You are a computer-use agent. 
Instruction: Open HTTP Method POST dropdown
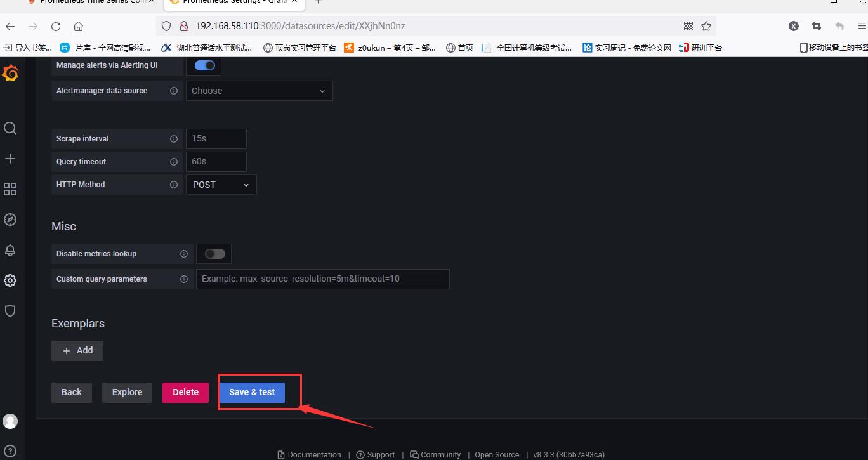(221, 185)
